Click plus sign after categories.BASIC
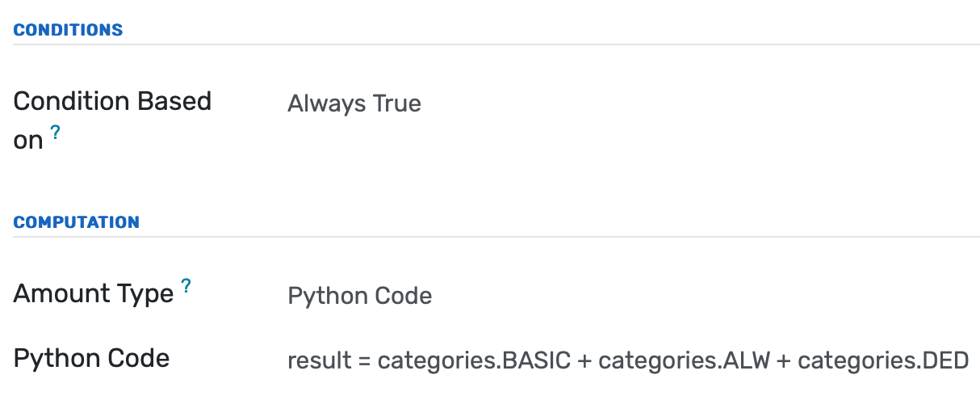The height and width of the screenshot is (396, 980). coord(585,360)
